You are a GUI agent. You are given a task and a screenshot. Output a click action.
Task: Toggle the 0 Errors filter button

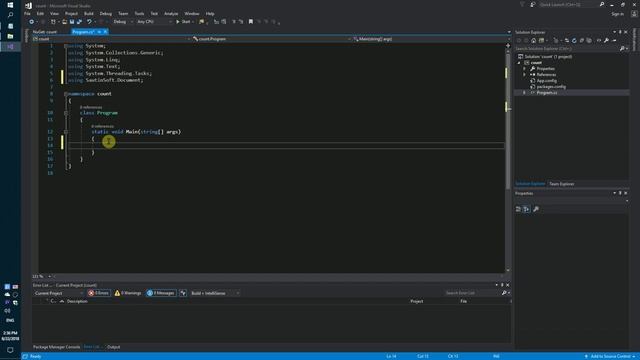point(98,293)
